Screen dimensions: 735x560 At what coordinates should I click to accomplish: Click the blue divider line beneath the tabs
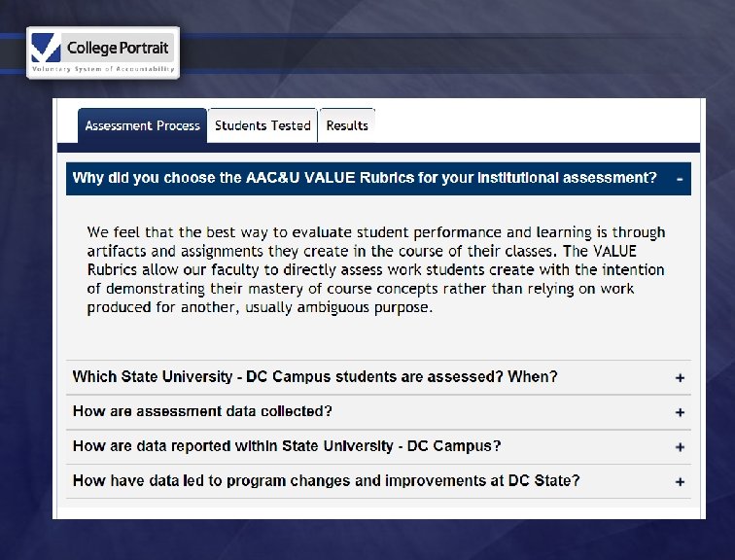[x=379, y=143]
